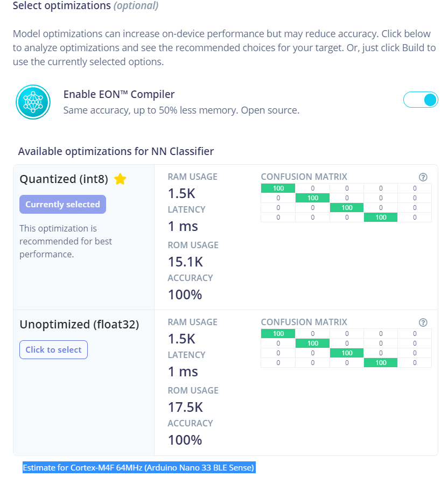Click Quantized accuracy 100% value

pyautogui.click(x=185, y=294)
